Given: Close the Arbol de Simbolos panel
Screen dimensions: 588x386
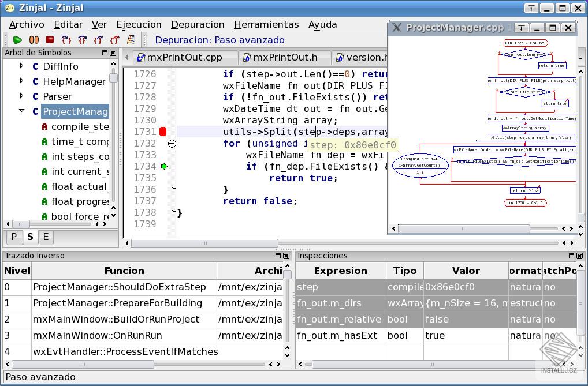Looking at the screenshot, I should coord(113,53).
